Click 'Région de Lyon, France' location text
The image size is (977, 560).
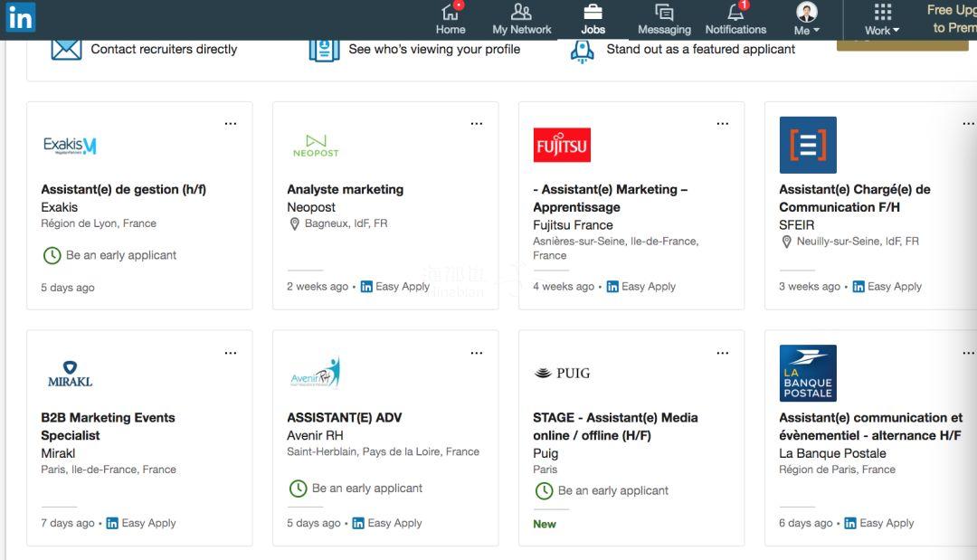tap(99, 223)
